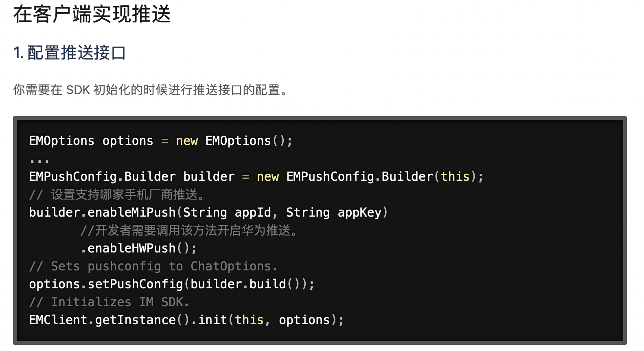The width and height of the screenshot is (644, 351).
Task: Click the 1. 配置推送接口 section heading
Action: coord(70,53)
